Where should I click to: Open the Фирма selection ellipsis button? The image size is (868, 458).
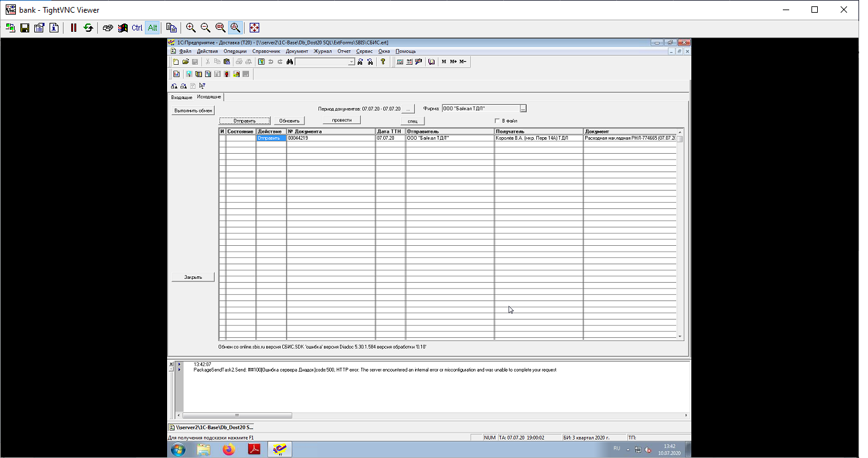[x=524, y=109]
